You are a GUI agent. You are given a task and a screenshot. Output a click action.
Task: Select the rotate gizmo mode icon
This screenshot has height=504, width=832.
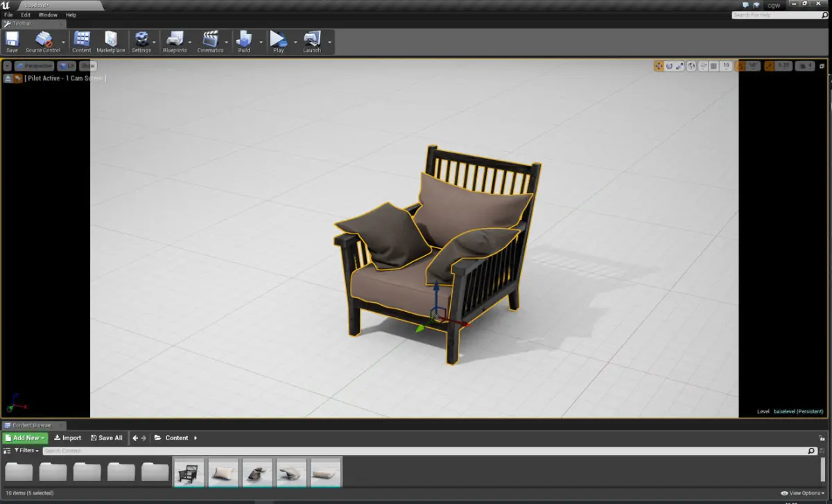pyautogui.click(x=669, y=66)
